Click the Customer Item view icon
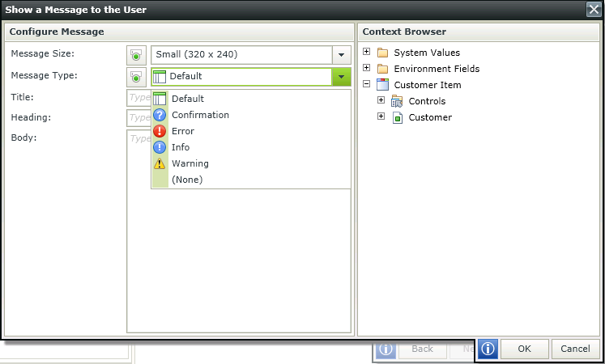Screen dimensions: 605x364 pyautogui.click(x=382, y=85)
